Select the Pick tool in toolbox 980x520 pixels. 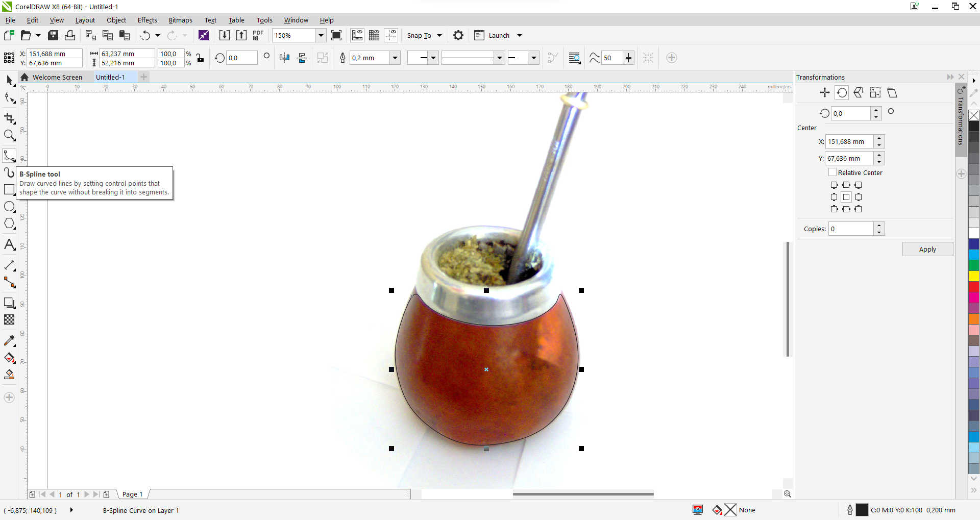(9, 80)
